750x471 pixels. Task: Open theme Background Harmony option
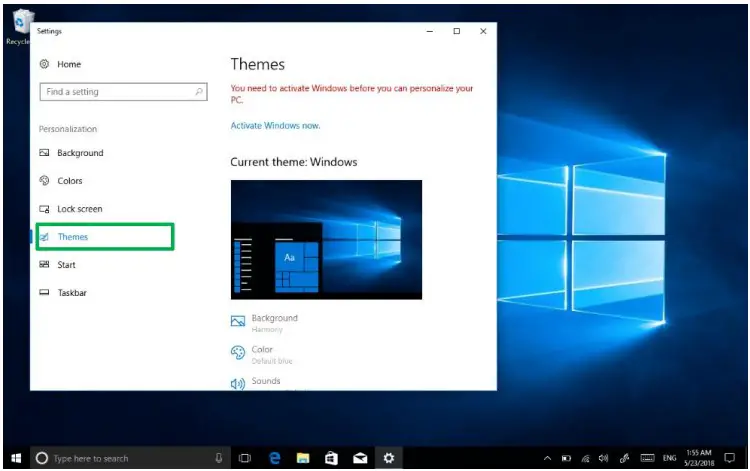[275, 323]
